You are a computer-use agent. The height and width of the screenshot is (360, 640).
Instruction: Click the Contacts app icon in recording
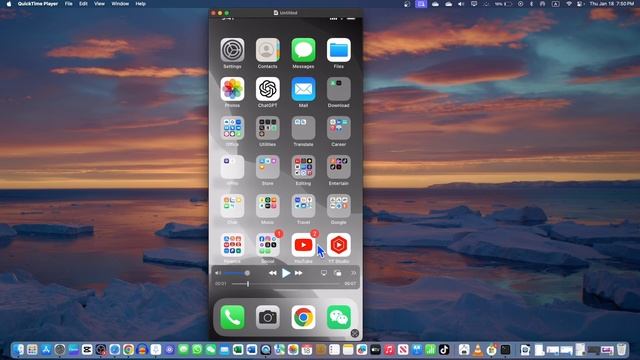click(x=268, y=50)
